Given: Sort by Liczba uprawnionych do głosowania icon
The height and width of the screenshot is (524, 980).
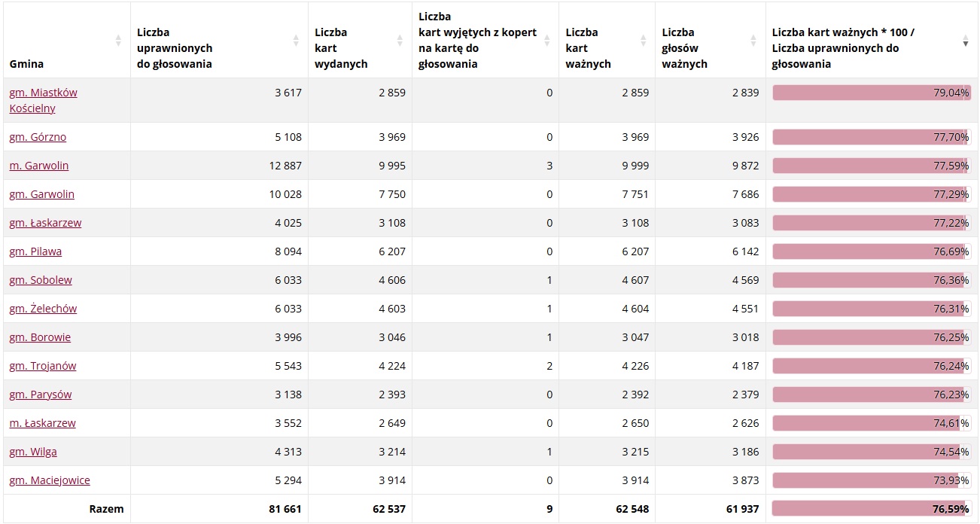Looking at the screenshot, I should tap(296, 41).
